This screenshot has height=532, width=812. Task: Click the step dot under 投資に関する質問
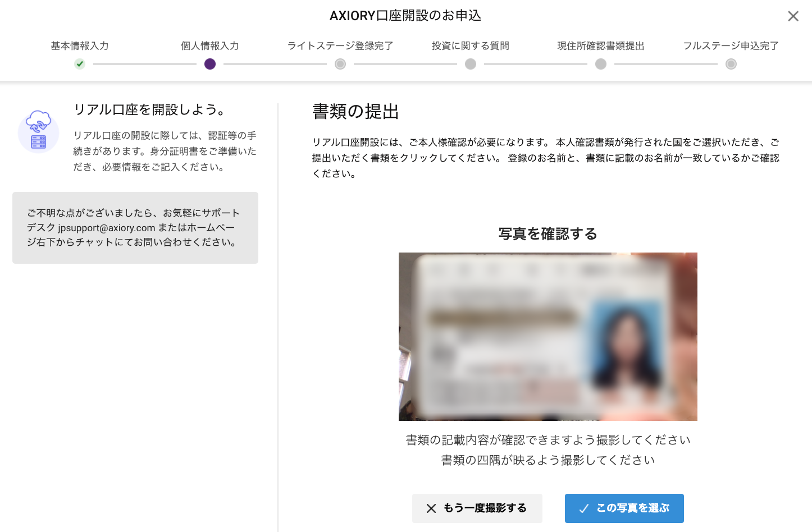point(471,64)
